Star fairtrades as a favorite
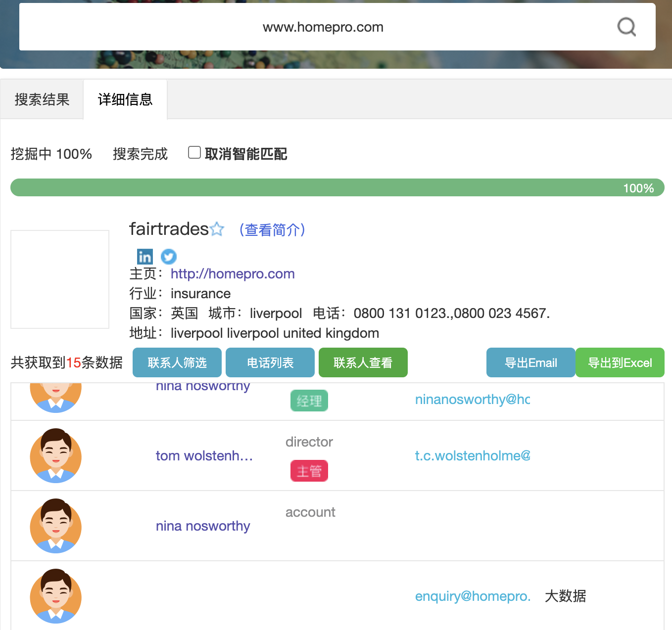672x630 pixels. tap(217, 229)
